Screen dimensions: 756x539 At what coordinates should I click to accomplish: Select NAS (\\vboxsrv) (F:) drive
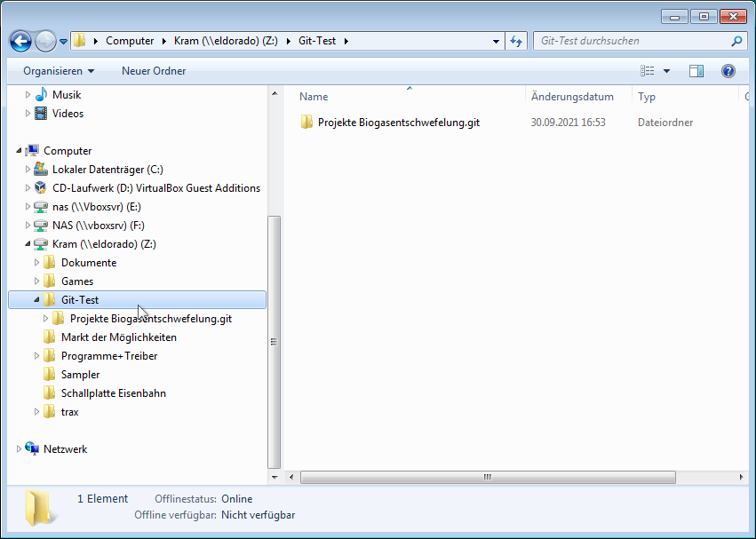tap(99, 226)
